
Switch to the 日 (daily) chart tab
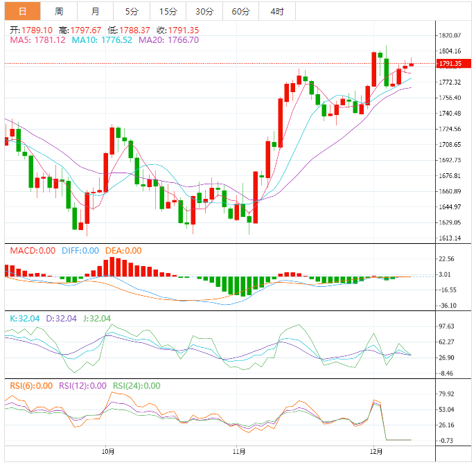tap(22, 11)
